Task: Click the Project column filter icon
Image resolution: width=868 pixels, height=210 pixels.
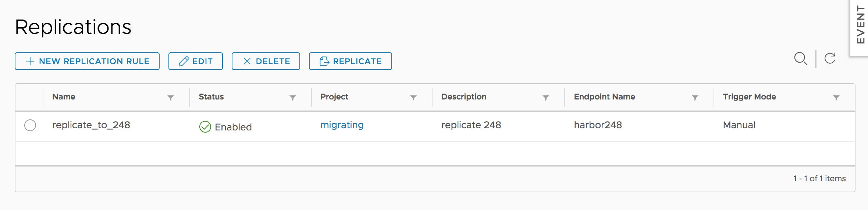Action: 413,98
